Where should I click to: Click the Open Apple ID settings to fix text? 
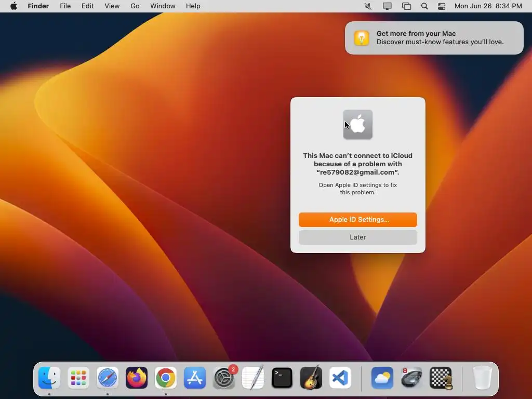(x=358, y=189)
